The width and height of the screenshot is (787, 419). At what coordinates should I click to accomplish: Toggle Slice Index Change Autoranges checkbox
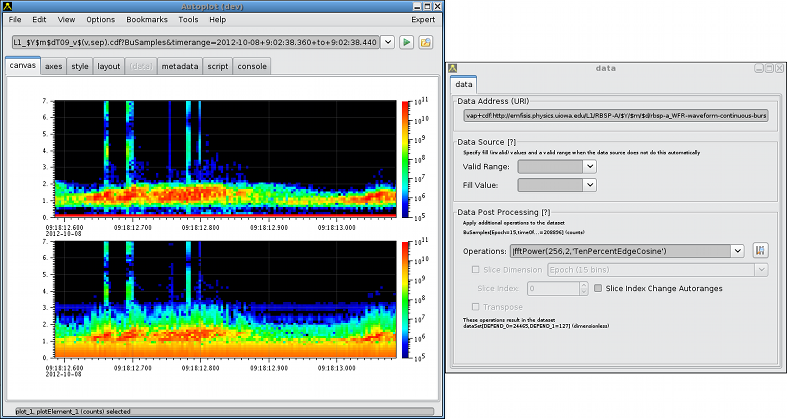[x=598, y=288]
